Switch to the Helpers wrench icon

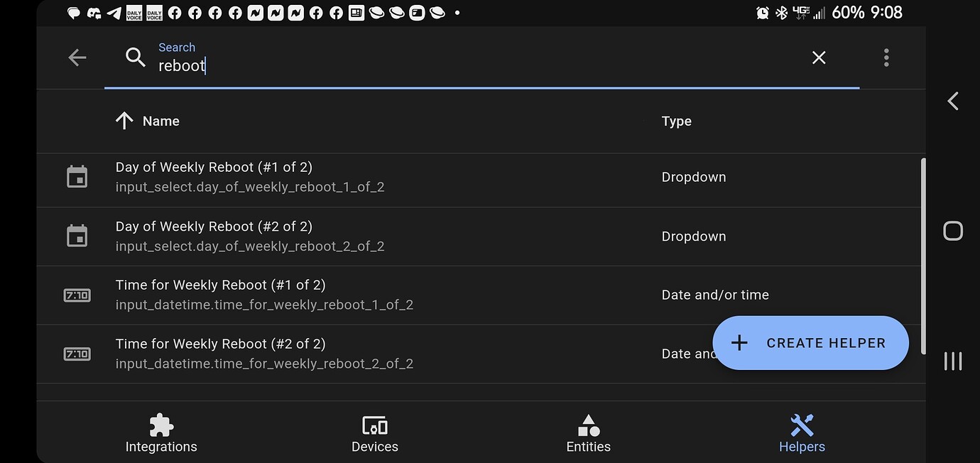[802, 425]
